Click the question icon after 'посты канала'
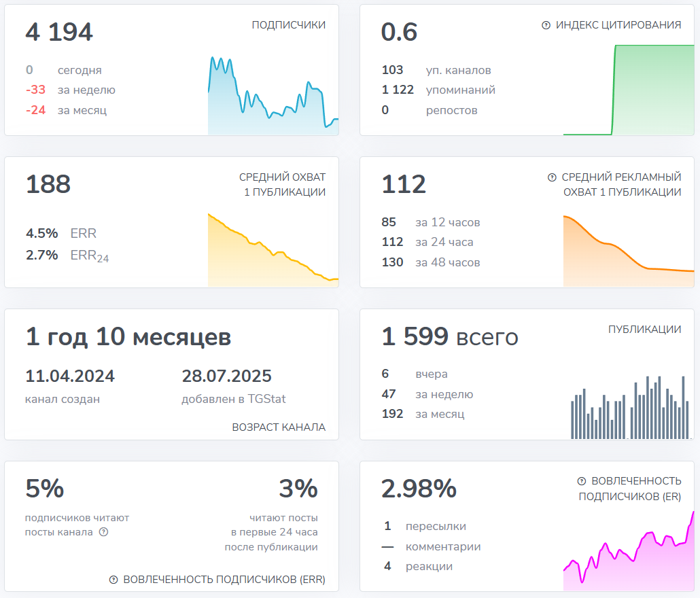This screenshot has height=598, width=700. point(103,532)
